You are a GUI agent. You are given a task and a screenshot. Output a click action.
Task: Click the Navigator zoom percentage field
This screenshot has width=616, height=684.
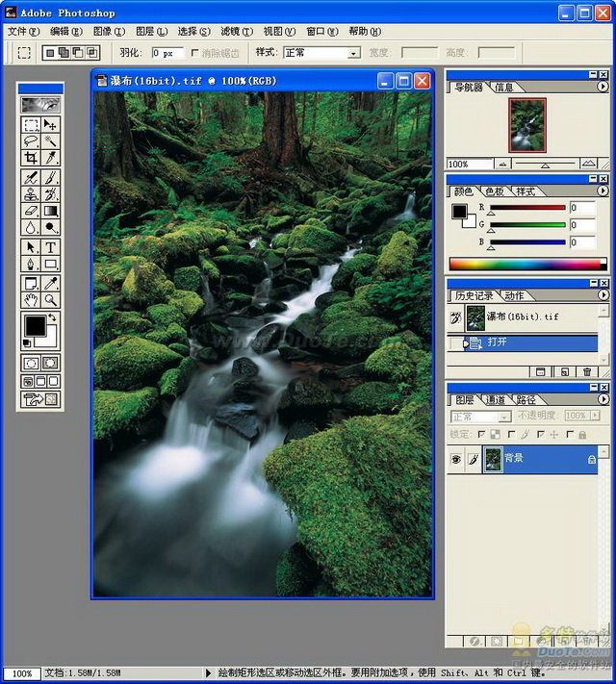point(468,165)
